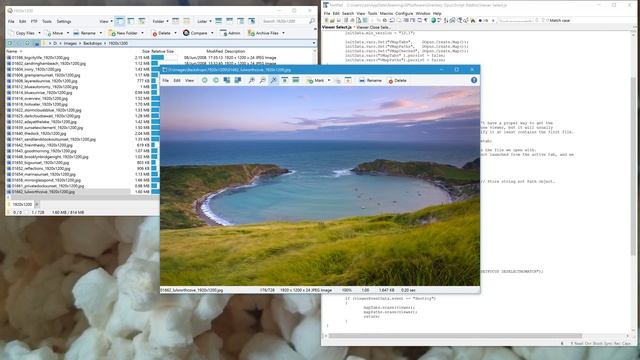Click Delete in the Opus lister toolbar

click(161, 33)
